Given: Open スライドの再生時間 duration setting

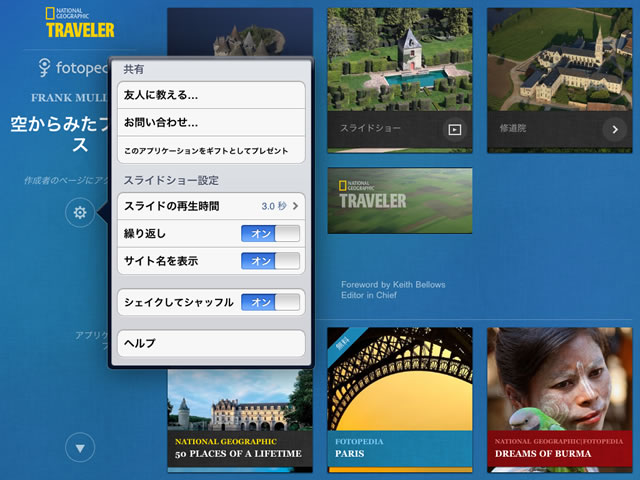Looking at the screenshot, I should (211, 206).
